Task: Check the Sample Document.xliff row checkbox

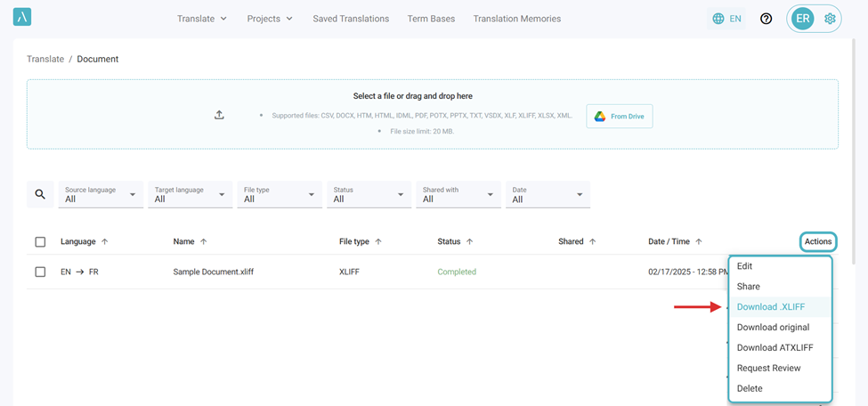Action: (x=40, y=272)
